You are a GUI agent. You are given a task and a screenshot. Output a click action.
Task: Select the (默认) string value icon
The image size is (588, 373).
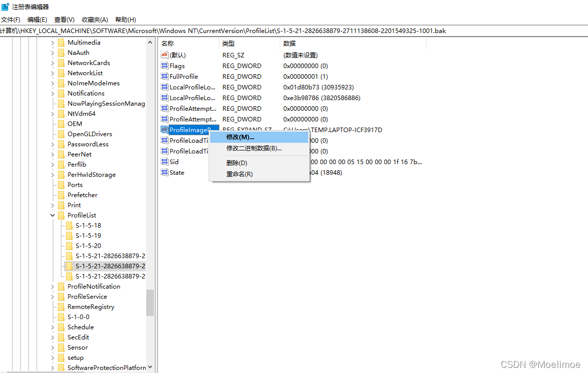pos(164,55)
